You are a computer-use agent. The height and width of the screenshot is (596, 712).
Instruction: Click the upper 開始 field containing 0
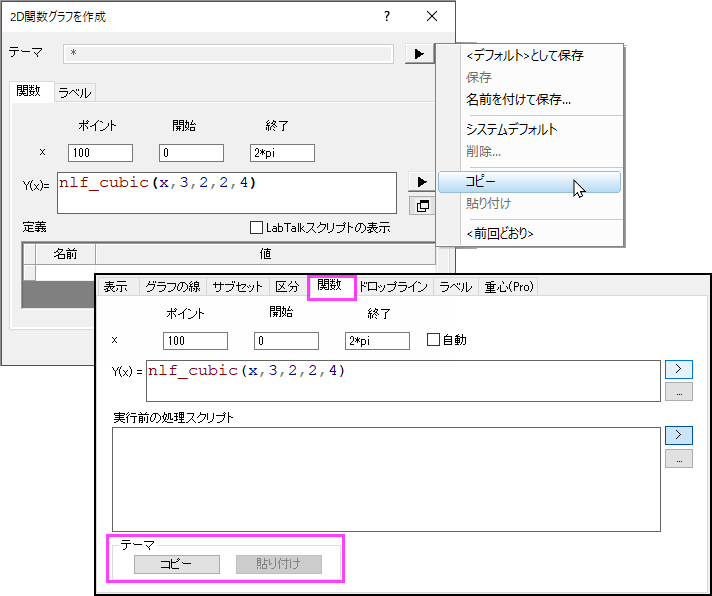pyautogui.click(x=191, y=153)
